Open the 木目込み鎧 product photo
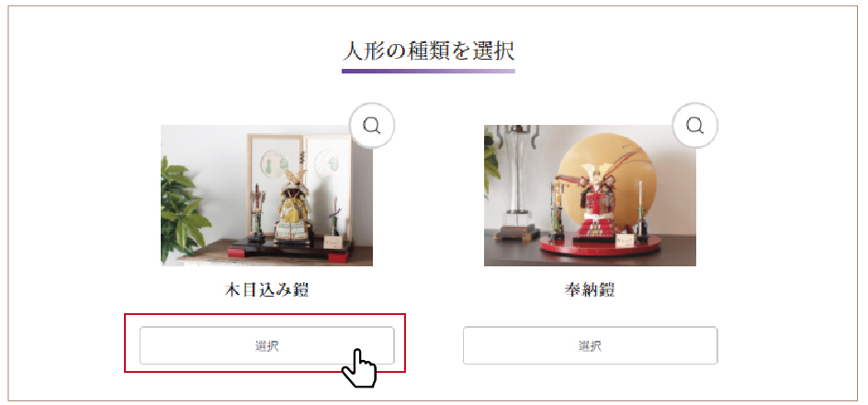 266,196
